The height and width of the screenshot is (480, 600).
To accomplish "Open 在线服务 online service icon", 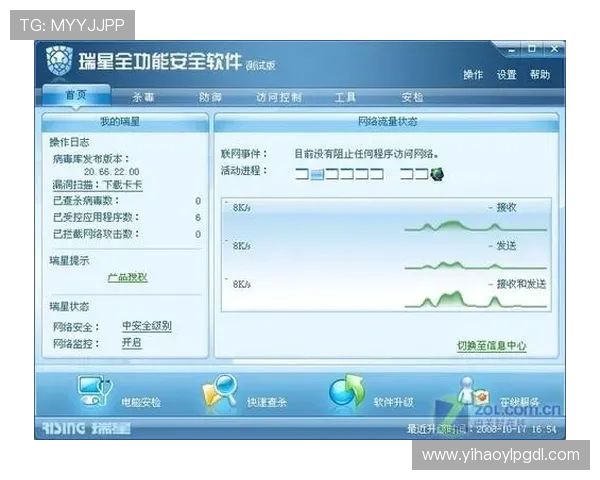I will (474, 391).
